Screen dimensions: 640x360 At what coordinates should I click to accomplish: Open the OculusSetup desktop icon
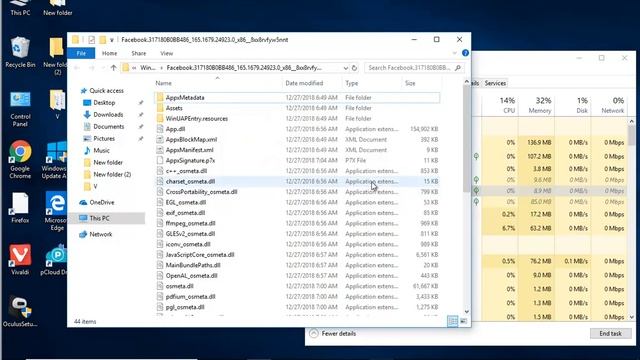pyautogui.click(x=20, y=312)
